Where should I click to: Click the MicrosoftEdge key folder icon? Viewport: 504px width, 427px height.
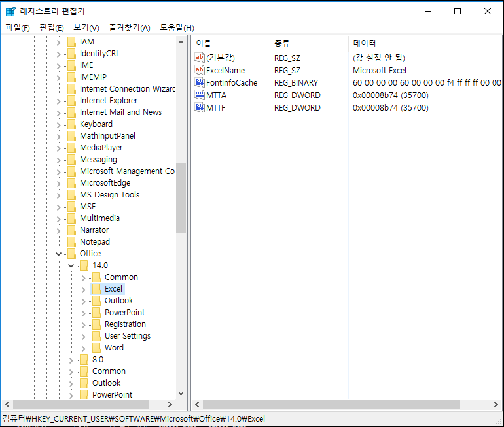[x=72, y=183]
